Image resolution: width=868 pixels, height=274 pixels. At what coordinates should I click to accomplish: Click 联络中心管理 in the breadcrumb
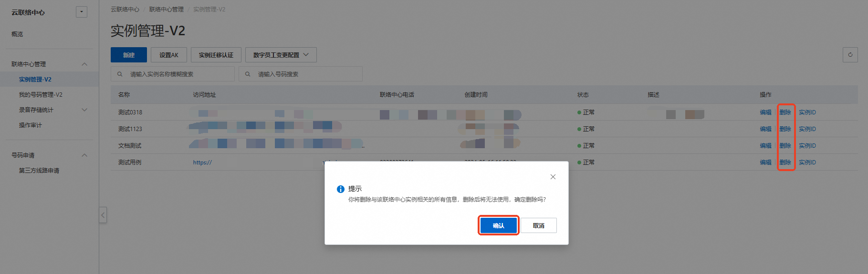pos(166,9)
